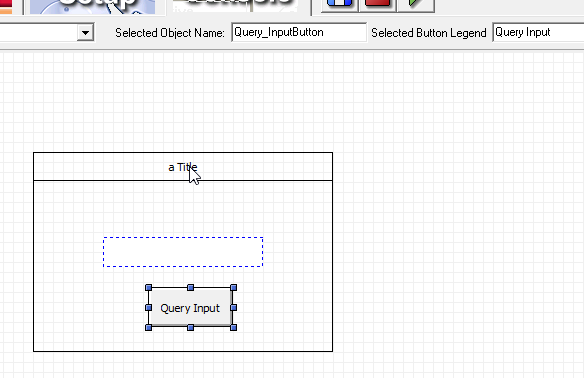Click top-right handle of Query Input button

234,288
